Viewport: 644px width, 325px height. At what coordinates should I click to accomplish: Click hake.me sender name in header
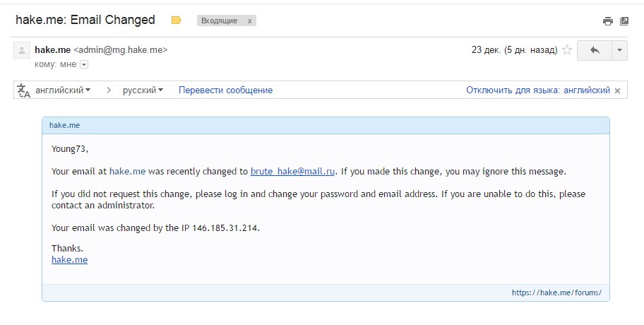[52, 49]
